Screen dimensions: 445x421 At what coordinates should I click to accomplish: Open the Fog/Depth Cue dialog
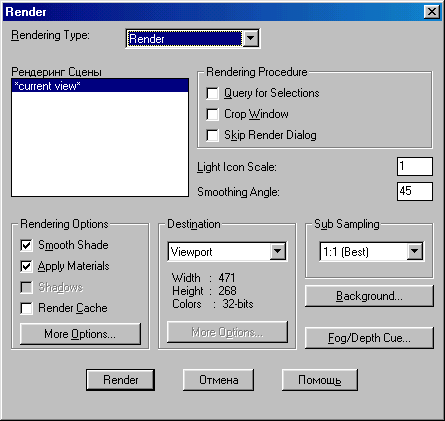369,338
